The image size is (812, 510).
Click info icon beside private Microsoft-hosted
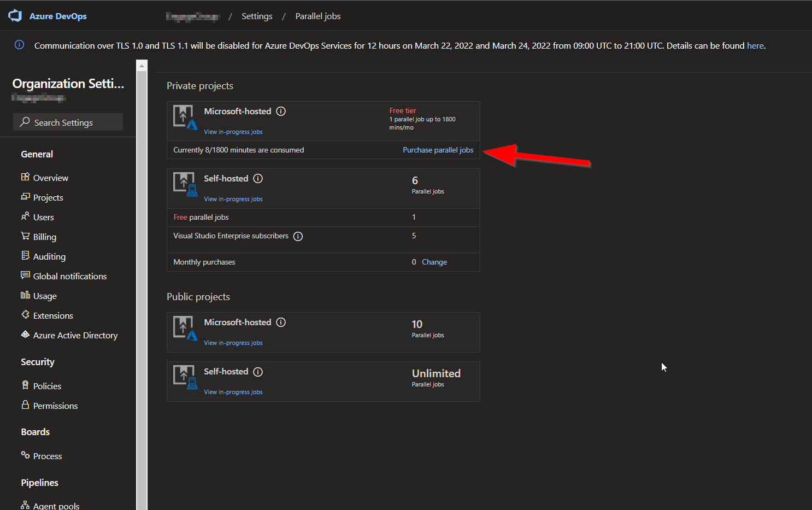281,112
